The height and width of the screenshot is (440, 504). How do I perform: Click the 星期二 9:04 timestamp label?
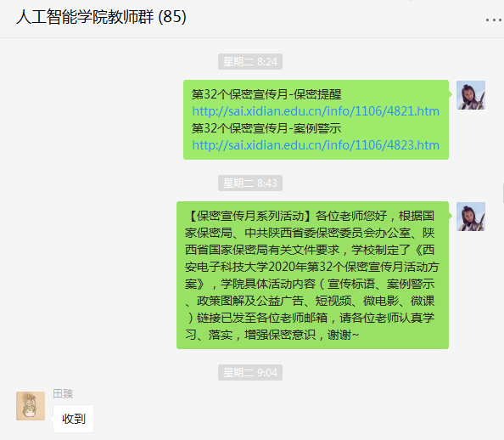pos(250,372)
